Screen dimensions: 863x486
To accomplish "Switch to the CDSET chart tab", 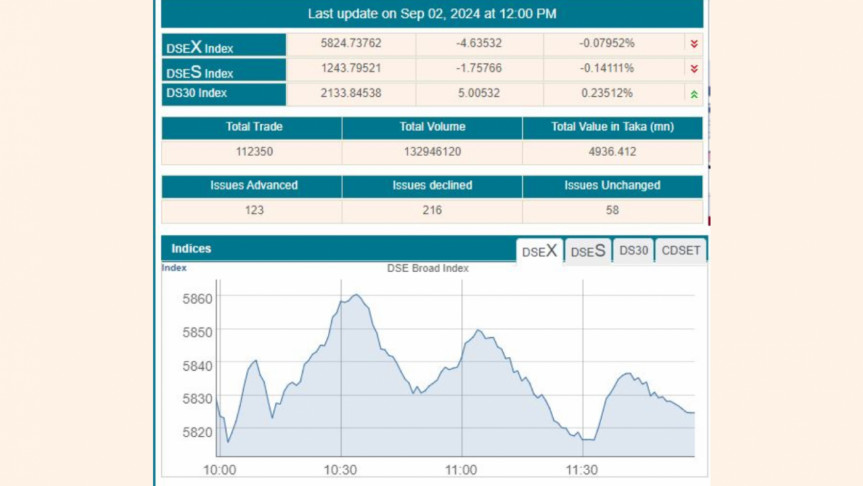I will point(681,251).
